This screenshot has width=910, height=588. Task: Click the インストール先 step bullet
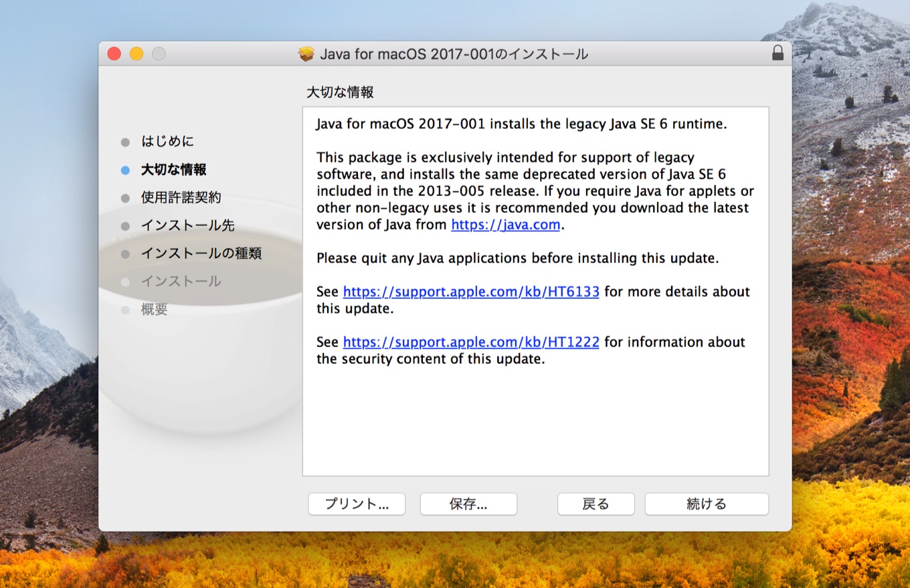coord(125,227)
